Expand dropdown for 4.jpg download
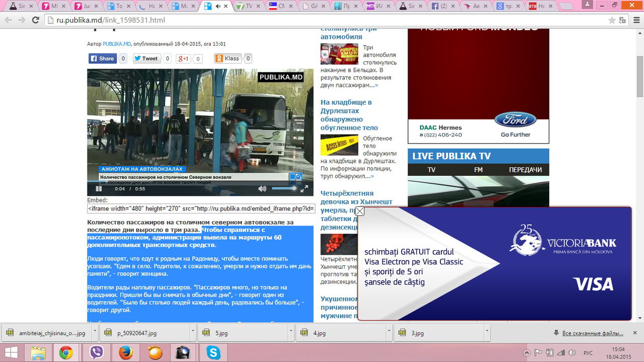Screen dimensions: 644x362 point(390,333)
